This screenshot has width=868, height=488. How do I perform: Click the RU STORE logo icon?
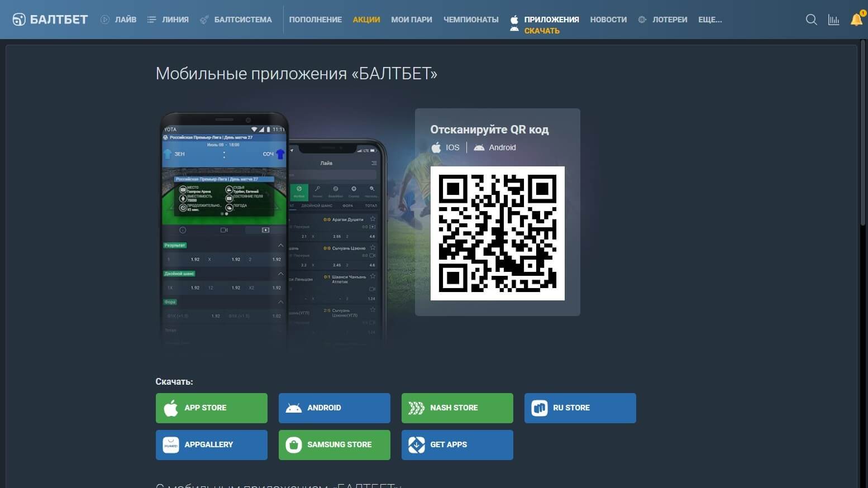click(539, 408)
